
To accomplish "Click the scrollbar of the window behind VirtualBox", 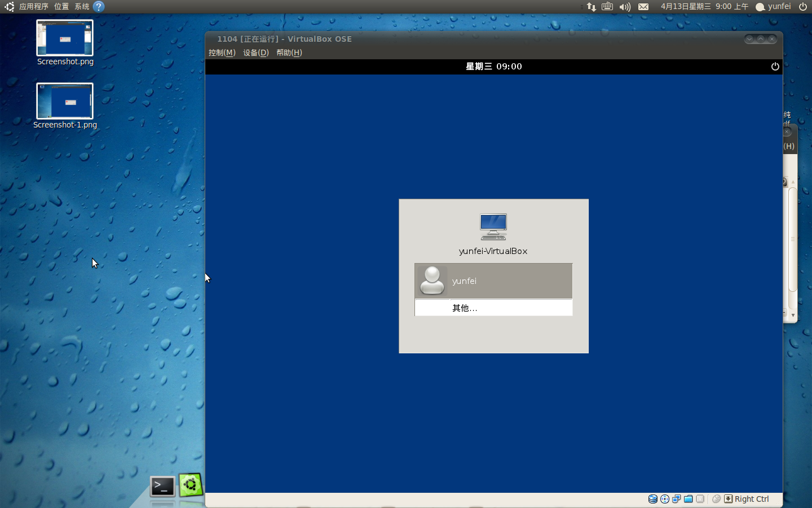I will pos(793,239).
